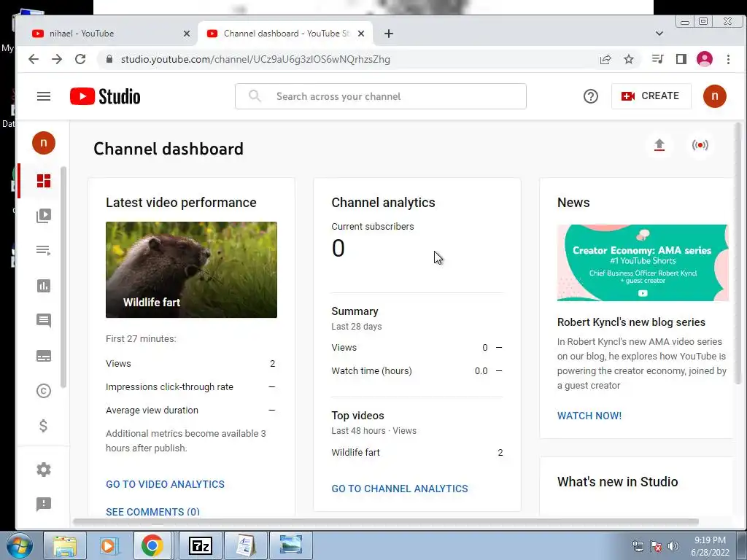
Task: Click the vertical page scrollbar
Action: [738, 252]
